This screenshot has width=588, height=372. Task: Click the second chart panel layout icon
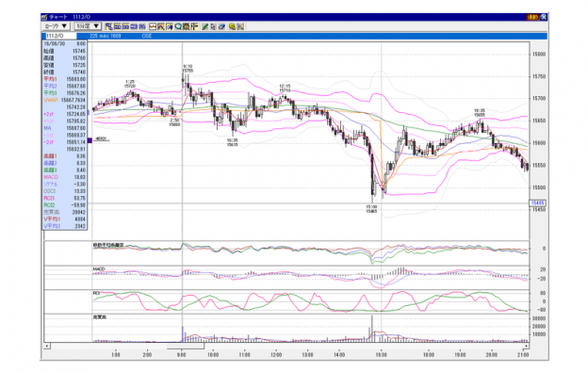pyautogui.click(x=118, y=26)
